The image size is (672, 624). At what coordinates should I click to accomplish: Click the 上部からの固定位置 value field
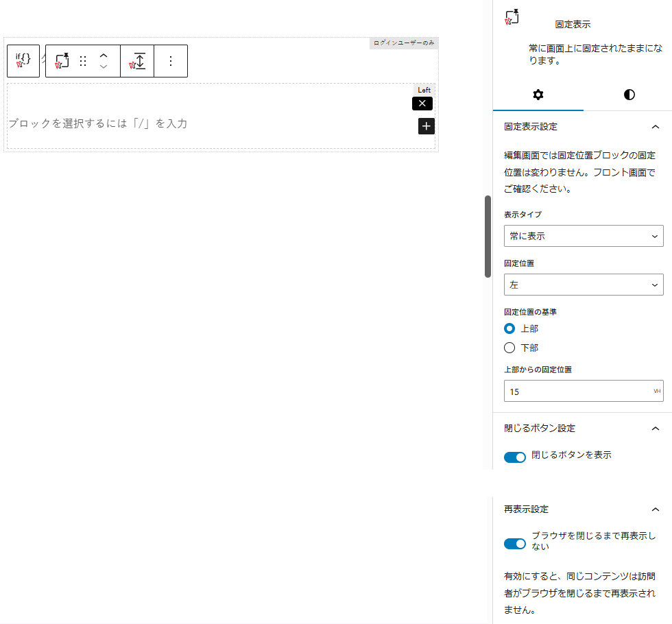tap(584, 391)
